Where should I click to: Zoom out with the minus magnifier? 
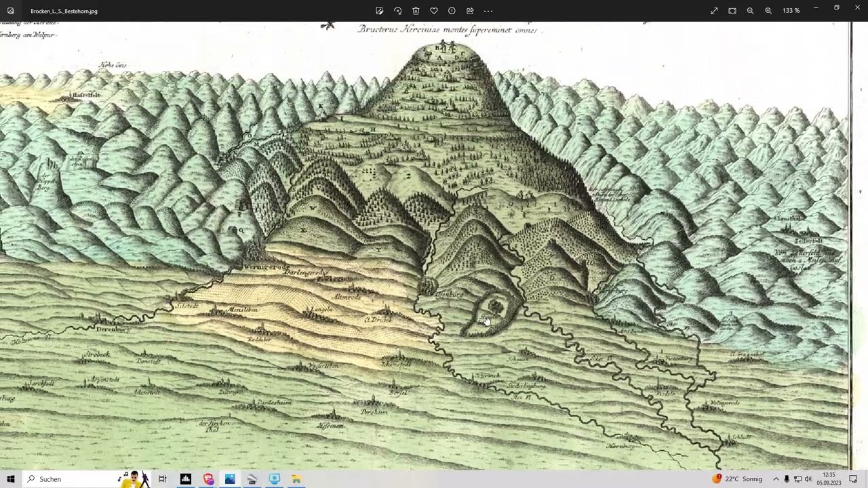click(x=750, y=11)
